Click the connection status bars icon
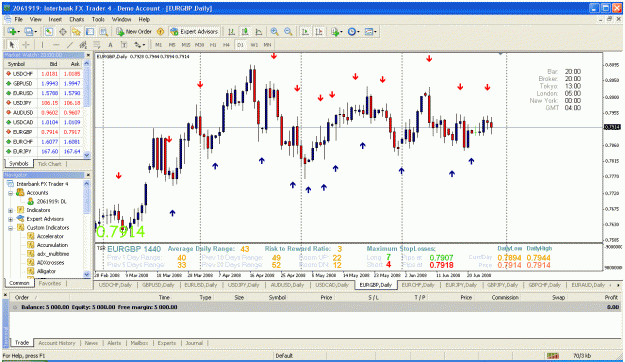Image resolution: width=625 pixels, height=362 pixels. 552,356
